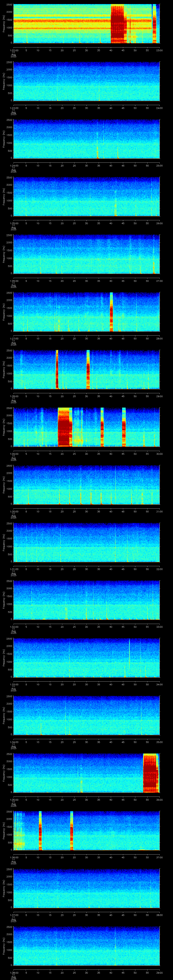Click the "1:30:00" start time label

tap(14, 511)
